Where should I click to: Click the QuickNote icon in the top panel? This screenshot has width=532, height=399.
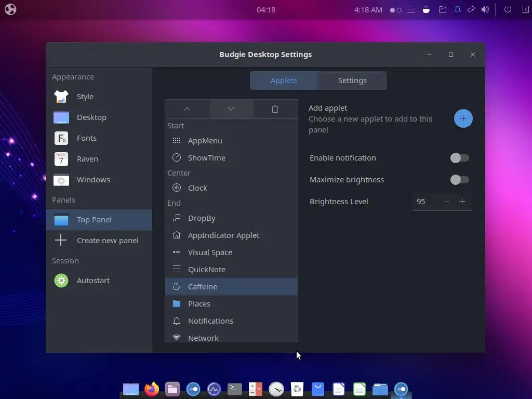point(411,9)
